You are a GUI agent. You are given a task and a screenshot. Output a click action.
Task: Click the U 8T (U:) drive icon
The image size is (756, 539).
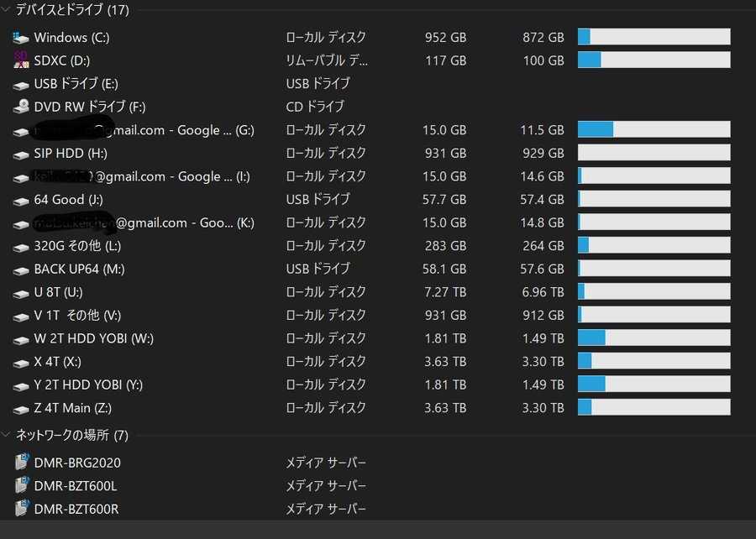[21, 292]
